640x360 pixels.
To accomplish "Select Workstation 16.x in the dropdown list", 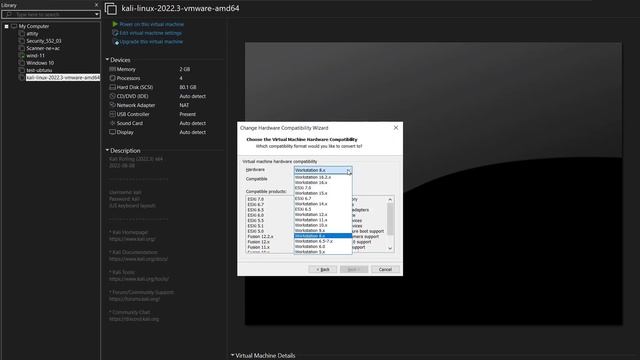I will coord(323,182).
